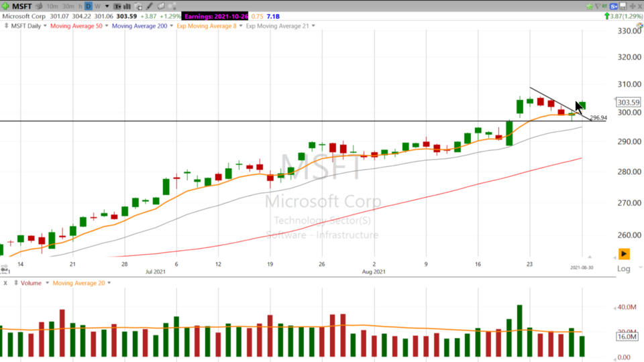Click the 40.0M volume scale label

click(627, 307)
